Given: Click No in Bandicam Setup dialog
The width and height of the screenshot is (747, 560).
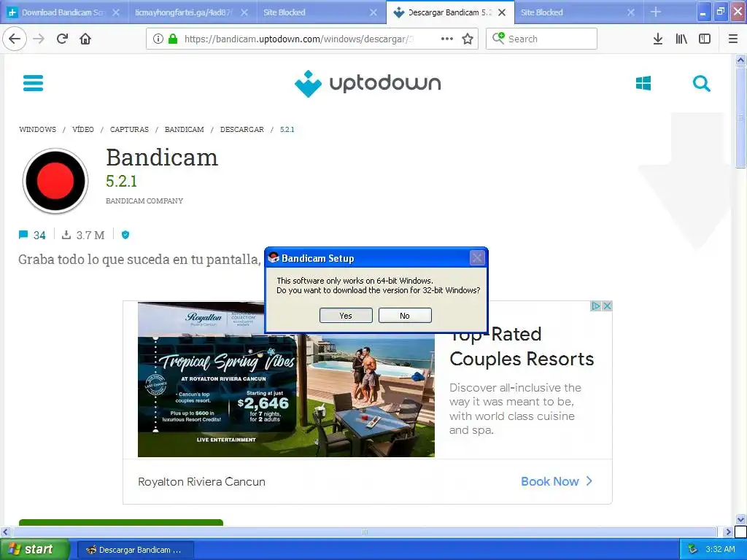Looking at the screenshot, I should pyautogui.click(x=405, y=315).
